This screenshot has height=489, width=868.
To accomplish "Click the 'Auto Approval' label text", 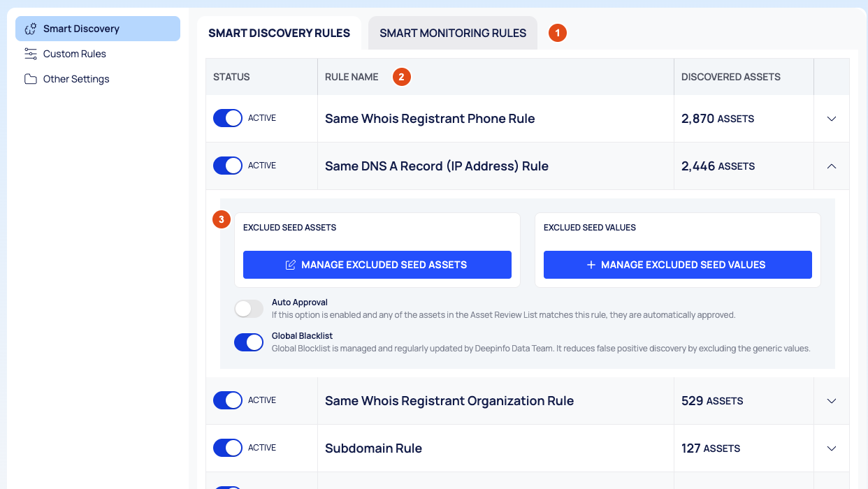I will [x=300, y=302].
